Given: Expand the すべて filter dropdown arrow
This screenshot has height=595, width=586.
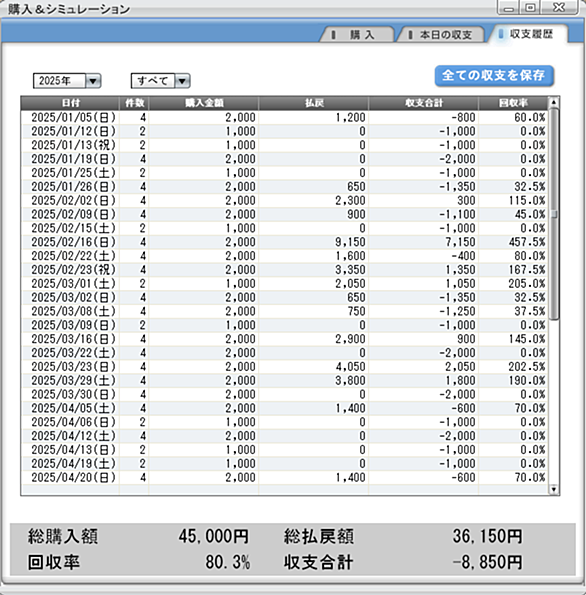Looking at the screenshot, I should 182,81.
